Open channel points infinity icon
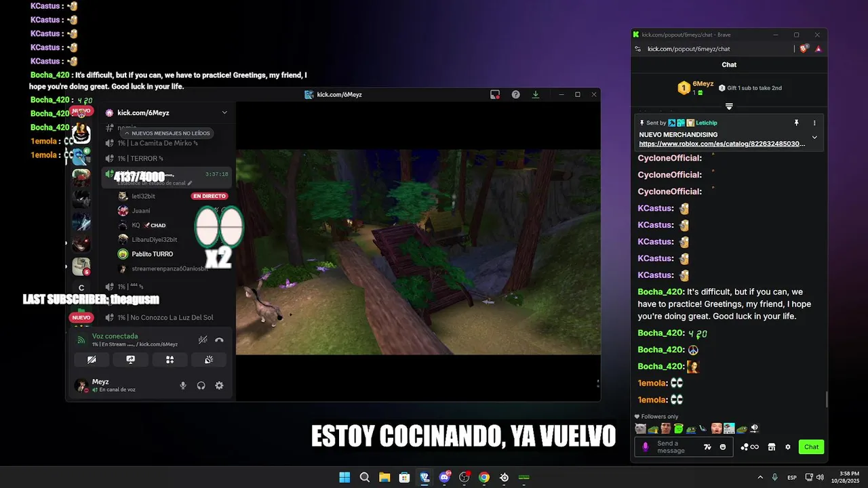868x488 pixels. click(749, 447)
